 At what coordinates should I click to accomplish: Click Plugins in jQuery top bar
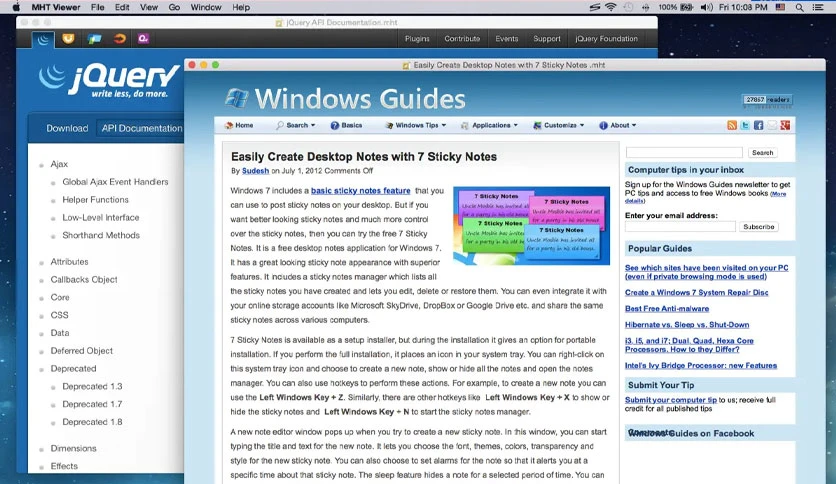pos(417,39)
